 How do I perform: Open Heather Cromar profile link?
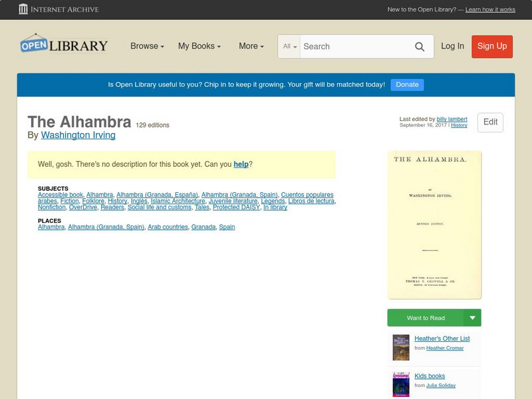coord(445,348)
